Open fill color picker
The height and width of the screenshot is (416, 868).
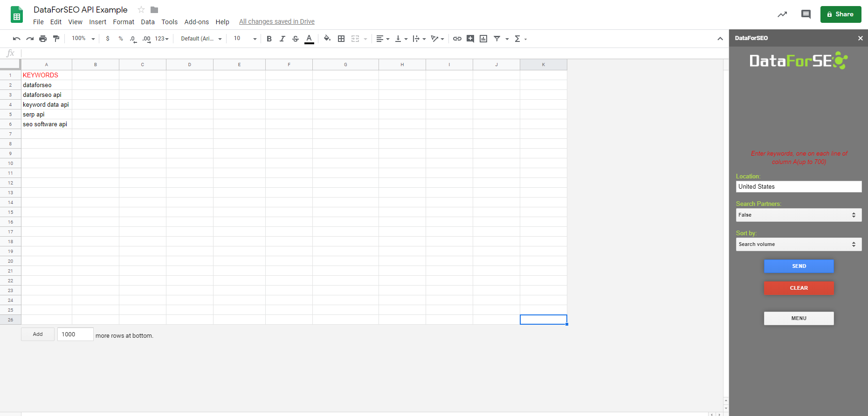click(x=327, y=39)
